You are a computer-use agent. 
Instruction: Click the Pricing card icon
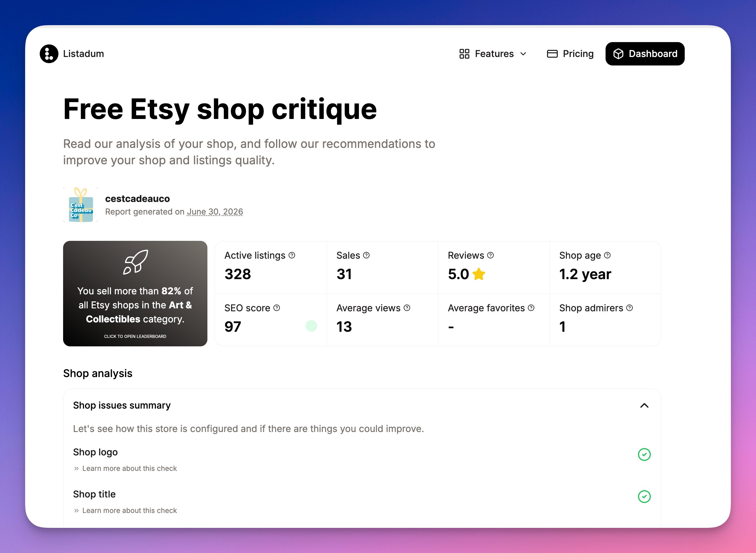pyautogui.click(x=552, y=53)
